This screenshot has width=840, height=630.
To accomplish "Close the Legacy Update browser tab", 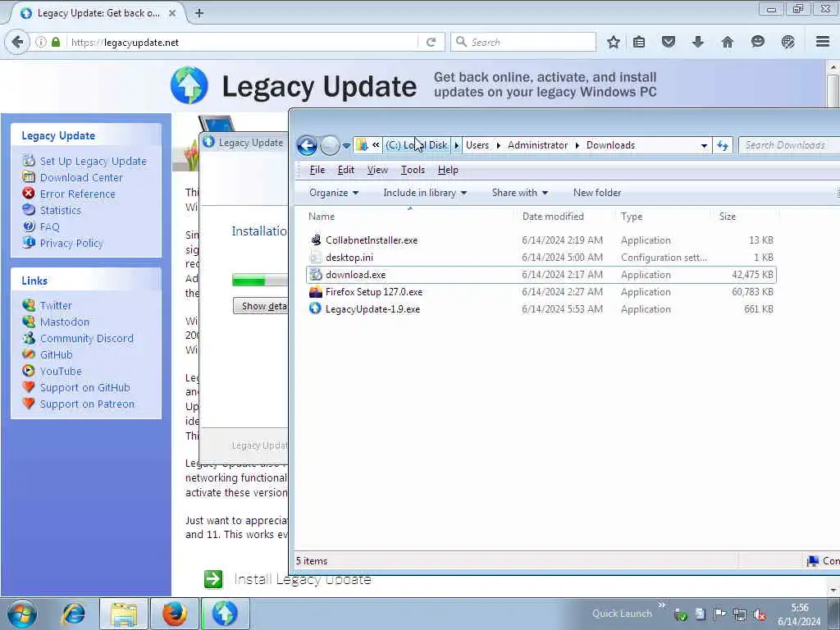I will 172,13.
